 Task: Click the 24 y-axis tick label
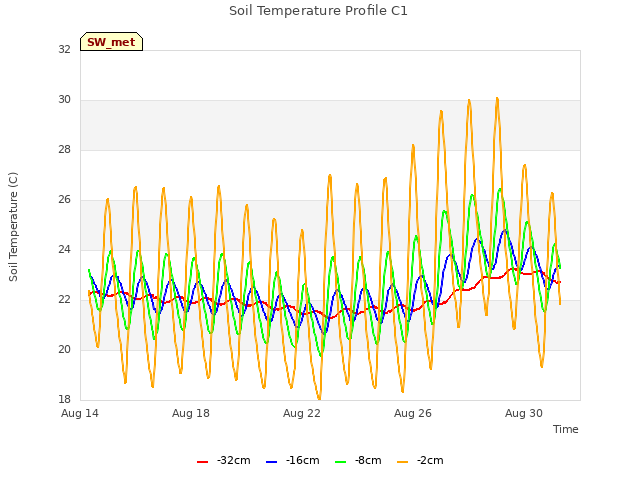click(64, 249)
